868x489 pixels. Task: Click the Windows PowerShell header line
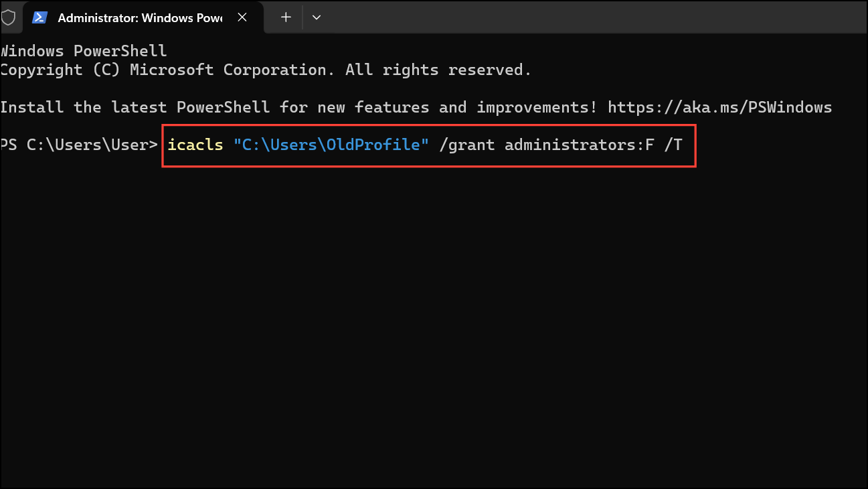[84, 51]
